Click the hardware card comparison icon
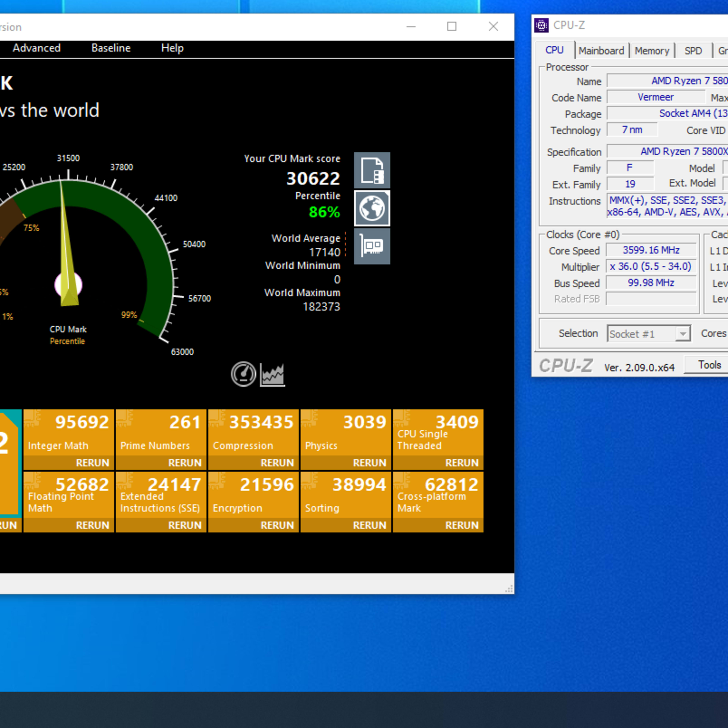This screenshot has height=728, width=728. (372, 246)
